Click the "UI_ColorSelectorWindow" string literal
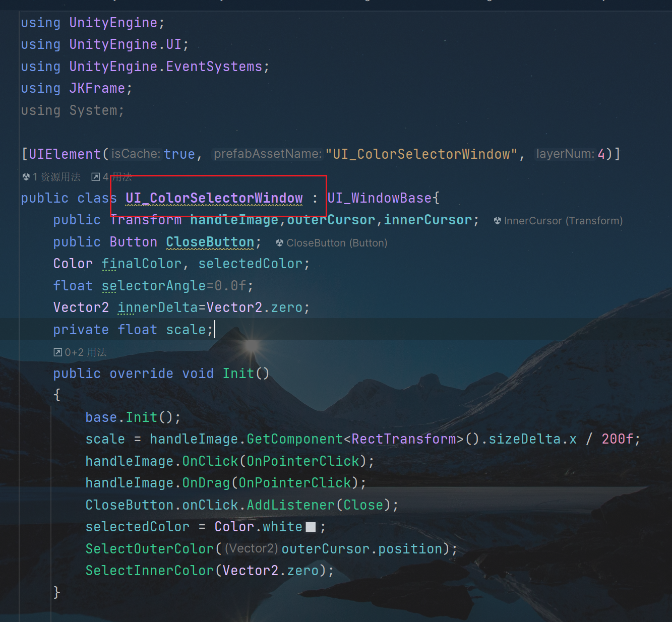 pyautogui.click(x=421, y=154)
